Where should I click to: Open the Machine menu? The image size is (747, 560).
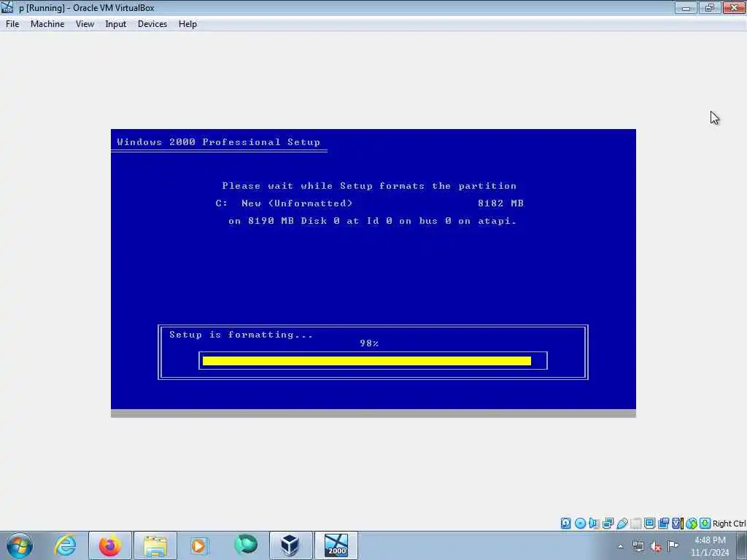[x=47, y=24]
